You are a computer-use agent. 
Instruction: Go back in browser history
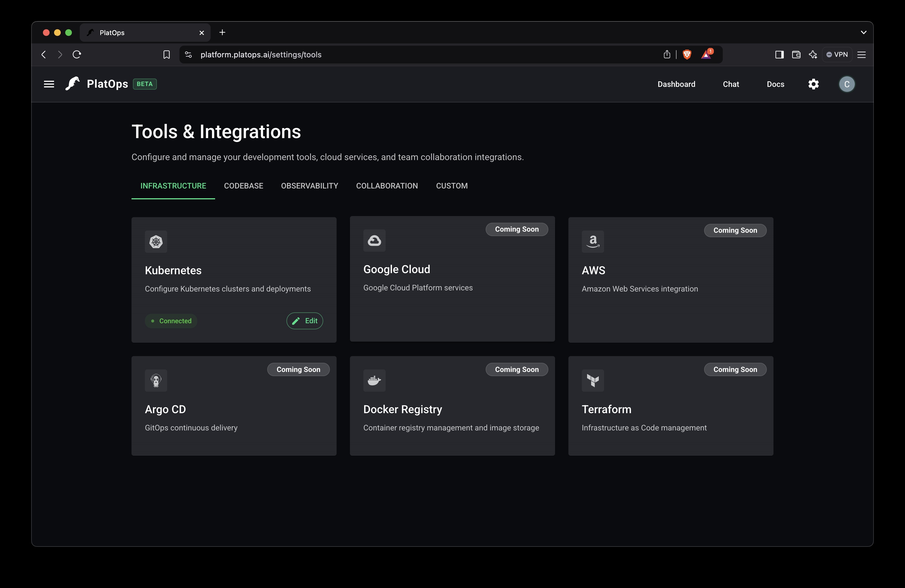pos(44,55)
